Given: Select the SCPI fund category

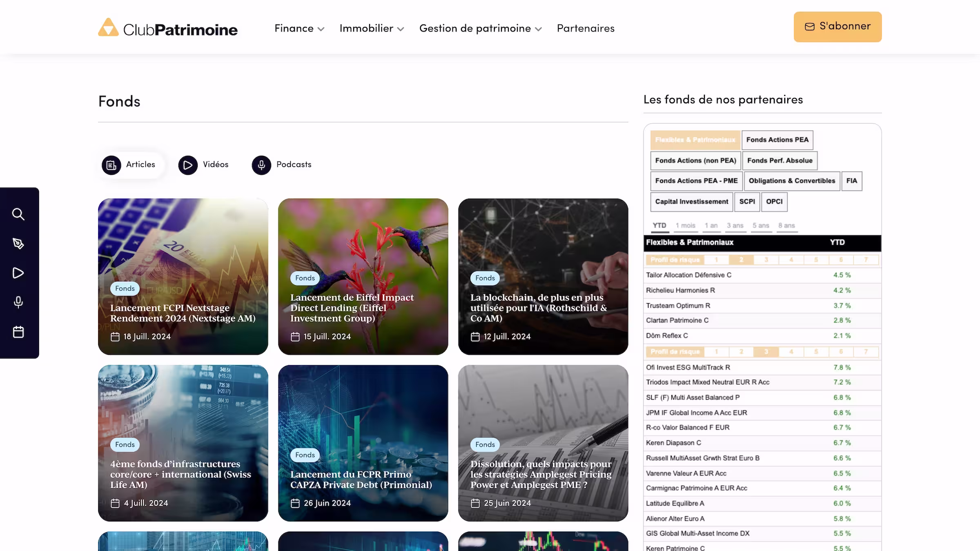Looking at the screenshot, I should pos(747,202).
